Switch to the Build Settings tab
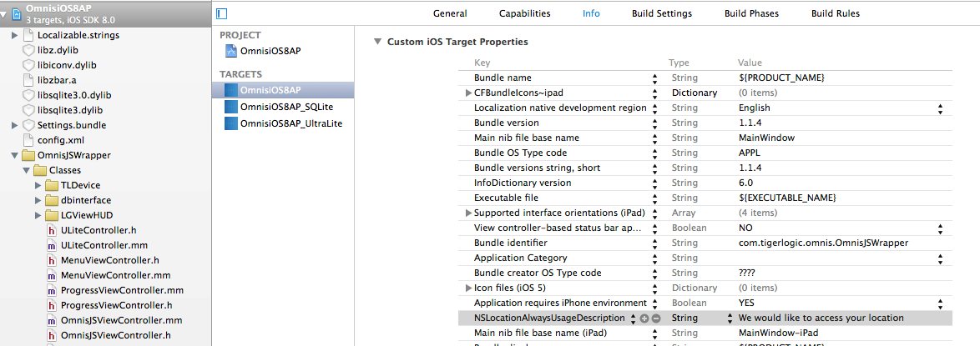The height and width of the screenshot is (346, 980). [x=662, y=13]
